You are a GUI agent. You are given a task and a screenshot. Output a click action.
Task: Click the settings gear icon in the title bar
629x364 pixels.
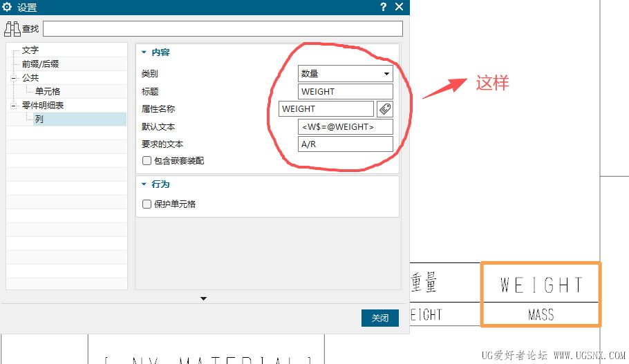7,7
